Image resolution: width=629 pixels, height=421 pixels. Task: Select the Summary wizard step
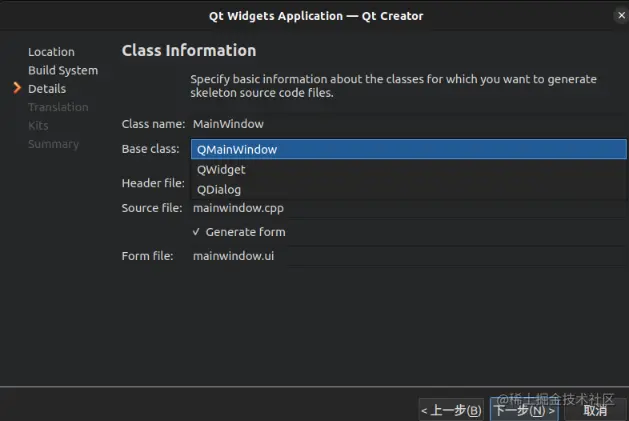(53, 144)
